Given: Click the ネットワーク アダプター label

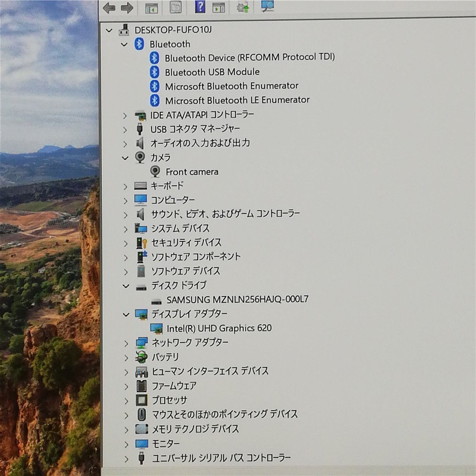Looking at the screenshot, I should click(190, 343).
